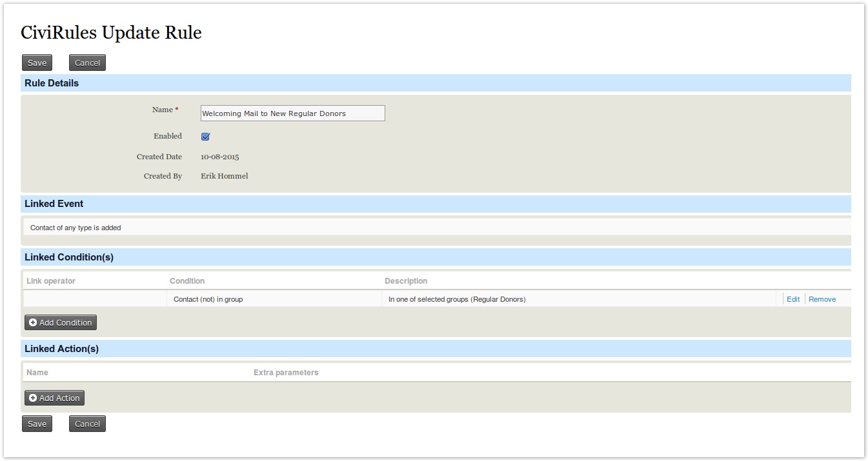Click the 'Contact (not) in group' condition cell
Image resolution: width=868 pixels, height=461 pixels.
[208, 299]
